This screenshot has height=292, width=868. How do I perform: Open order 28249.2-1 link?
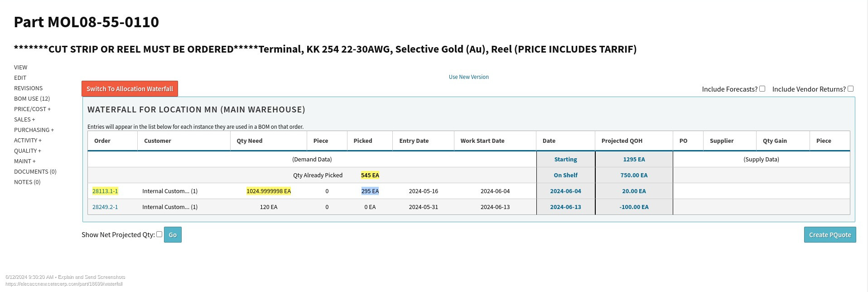click(x=105, y=207)
